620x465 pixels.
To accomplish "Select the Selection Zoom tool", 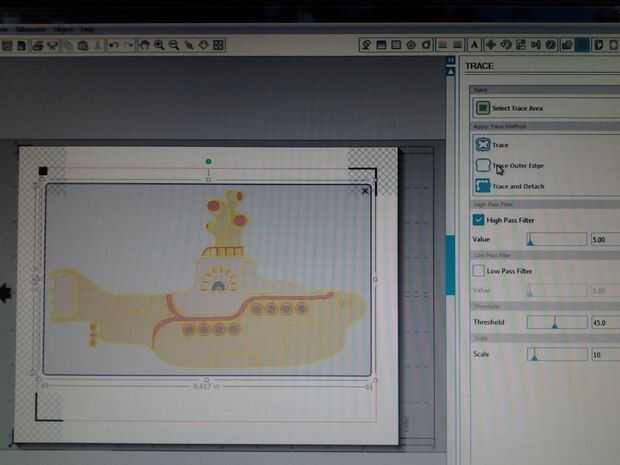I will click(189, 45).
